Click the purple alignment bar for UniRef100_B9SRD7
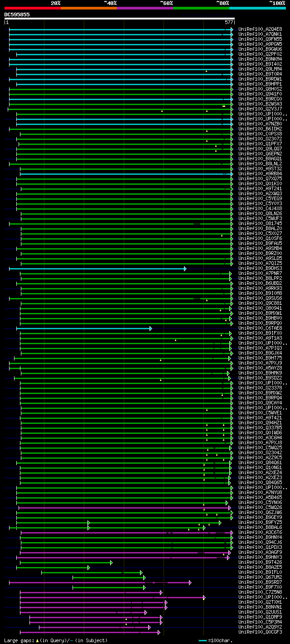 [100, 582]
